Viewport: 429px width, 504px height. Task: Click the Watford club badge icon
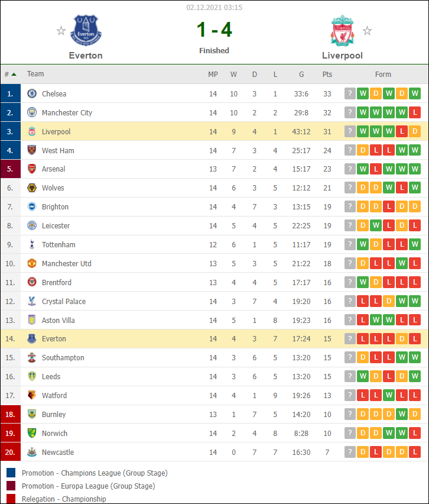(x=32, y=395)
